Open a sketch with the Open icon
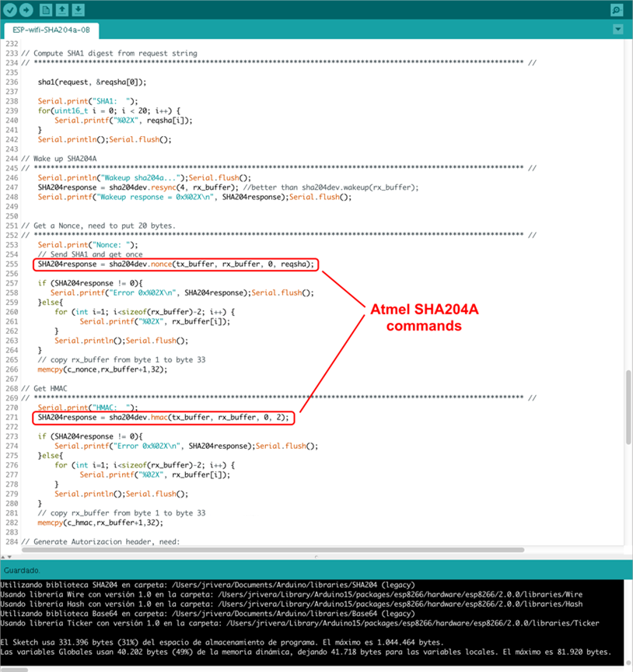 coord(62,10)
